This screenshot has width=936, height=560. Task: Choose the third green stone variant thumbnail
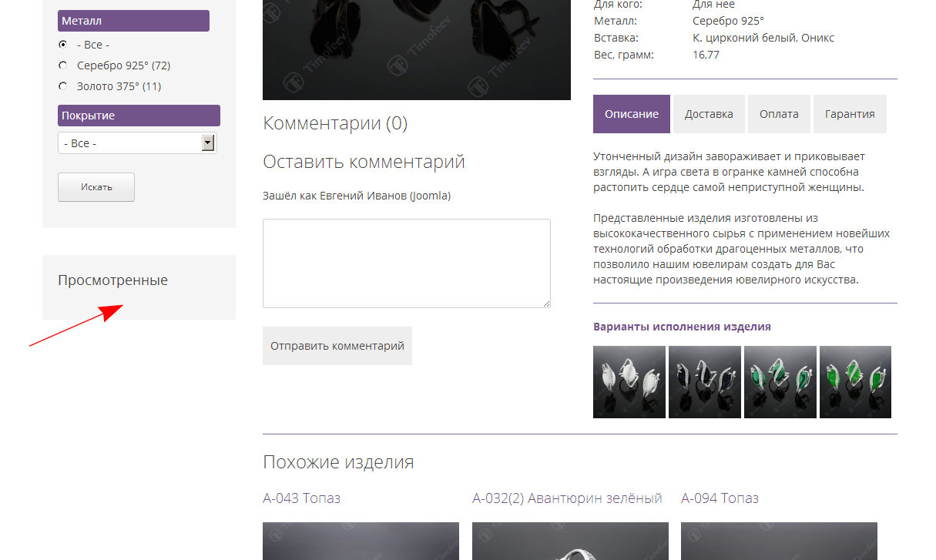click(780, 382)
